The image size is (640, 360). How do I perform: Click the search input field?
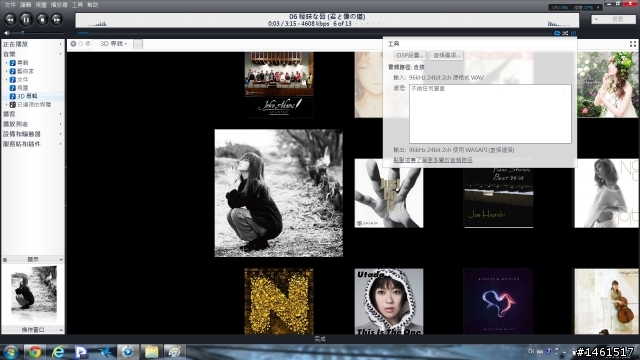coord(612,19)
